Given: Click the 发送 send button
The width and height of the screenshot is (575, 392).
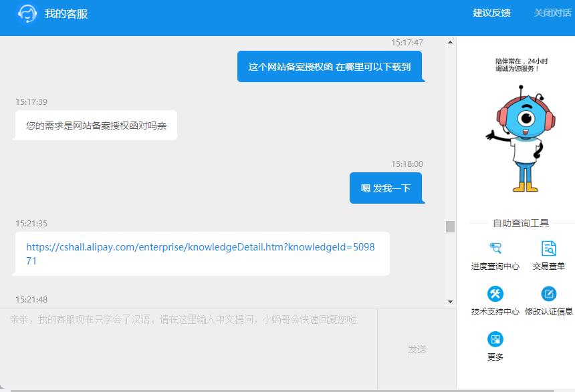Looking at the screenshot, I should point(417,349).
